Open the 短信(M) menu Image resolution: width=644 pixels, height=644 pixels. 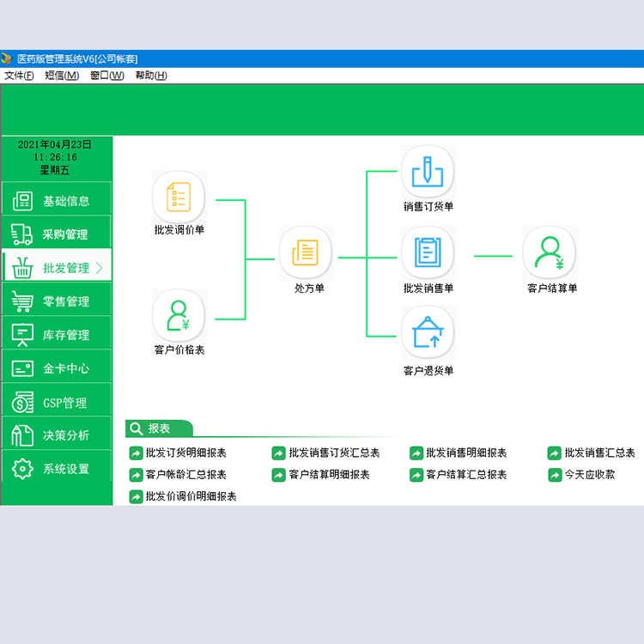point(62,76)
